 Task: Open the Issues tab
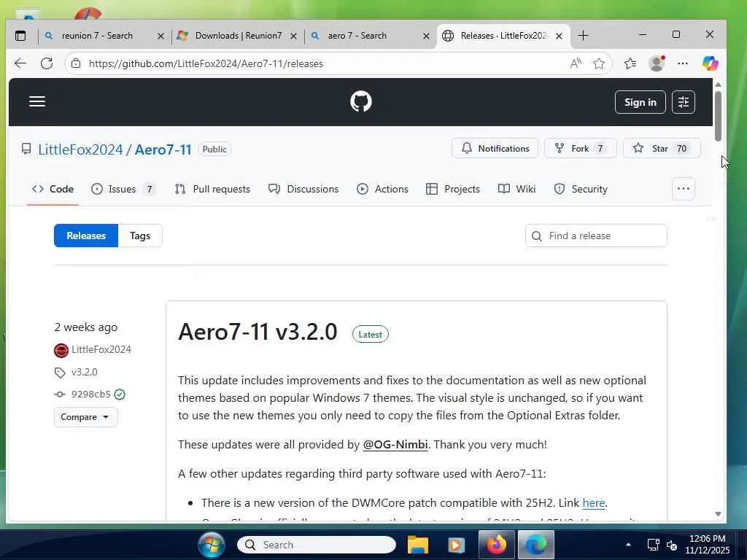(x=123, y=189)
